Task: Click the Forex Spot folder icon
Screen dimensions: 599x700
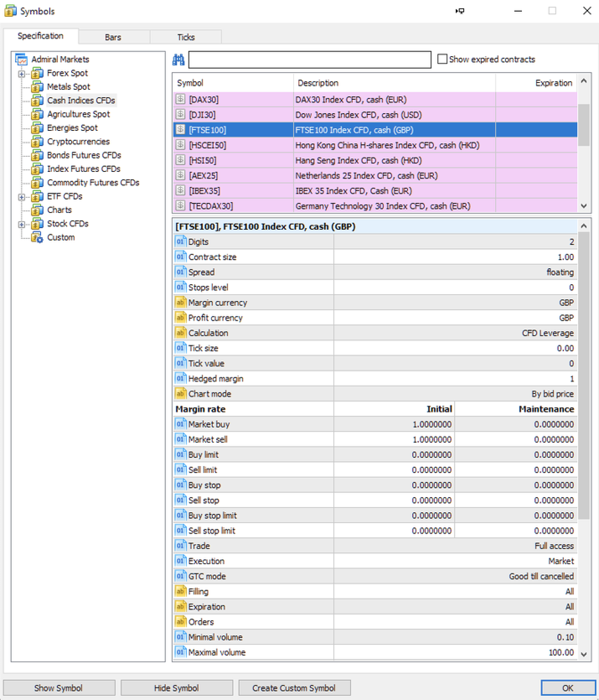Action: pyautogui.click(x=37, y=74)
